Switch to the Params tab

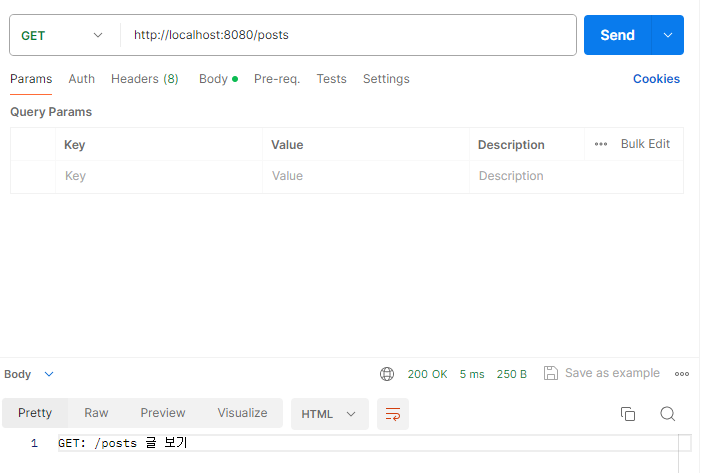pos(31,79)
